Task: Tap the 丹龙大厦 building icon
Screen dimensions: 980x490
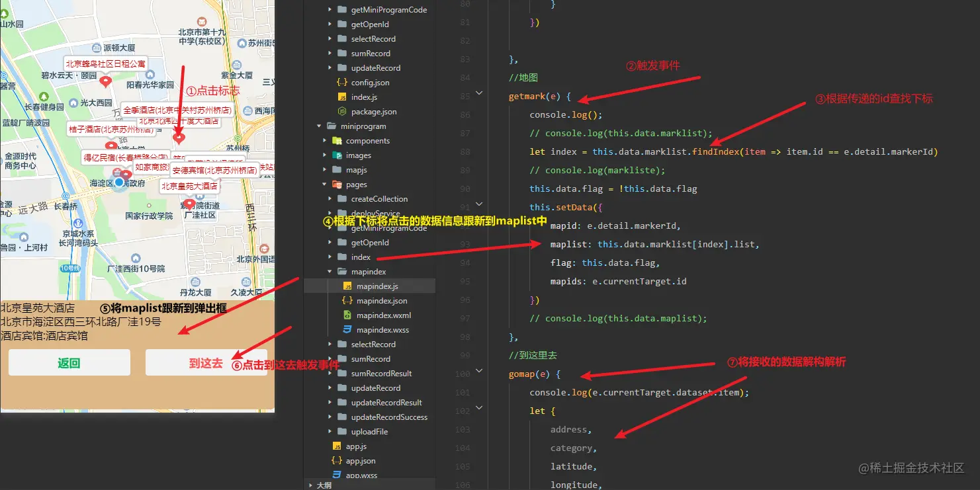Action: (x=196, y=282)
